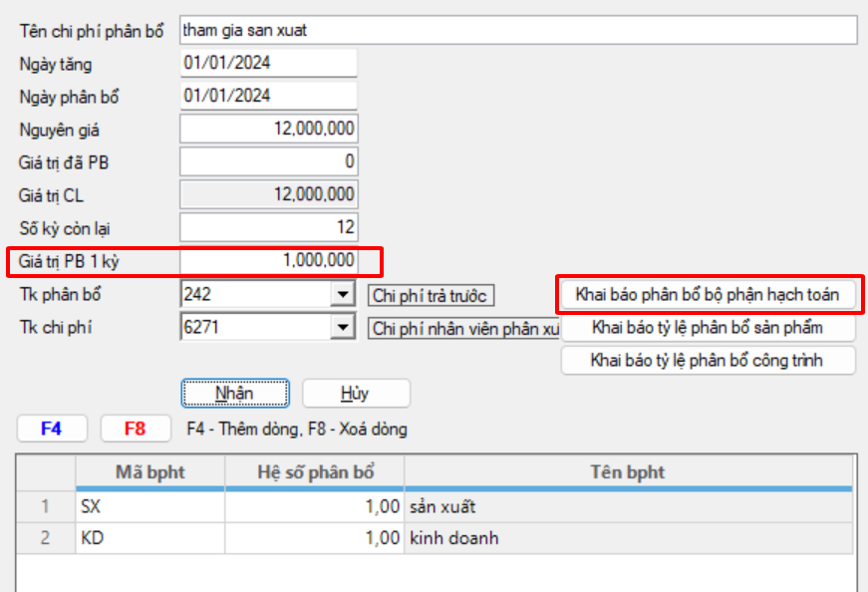Click the Nhận confirm button

(234, 393)
